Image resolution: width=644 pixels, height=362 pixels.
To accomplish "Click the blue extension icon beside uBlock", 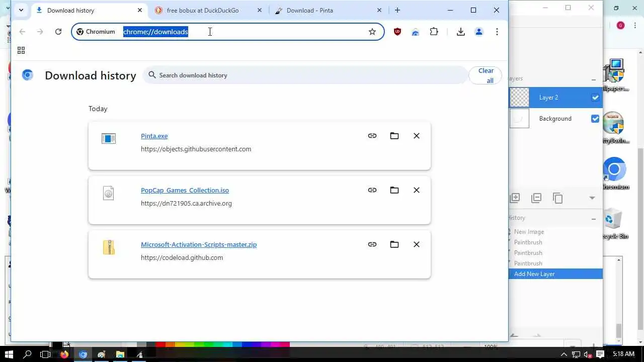I will click(x=416, y=32).
